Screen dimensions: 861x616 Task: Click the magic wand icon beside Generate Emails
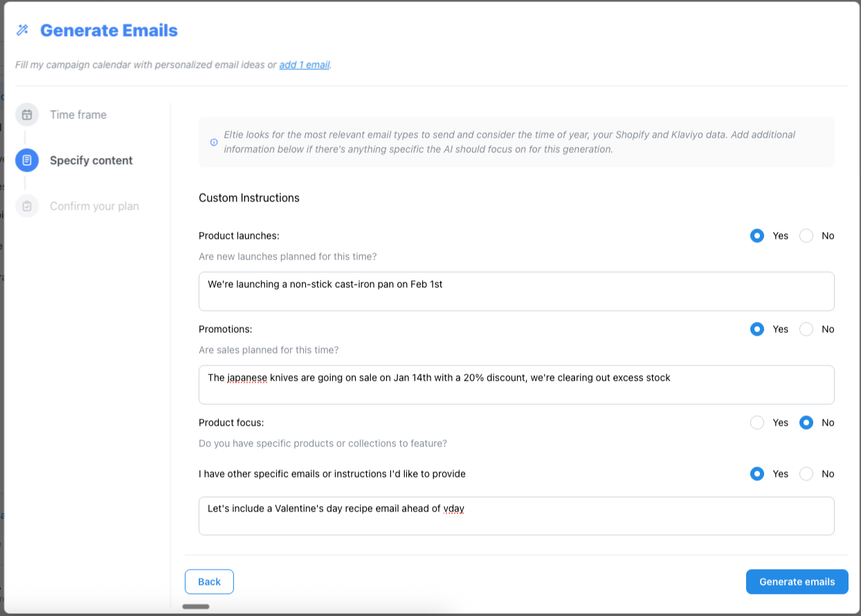pyautogui.click(x=23, y=30)
